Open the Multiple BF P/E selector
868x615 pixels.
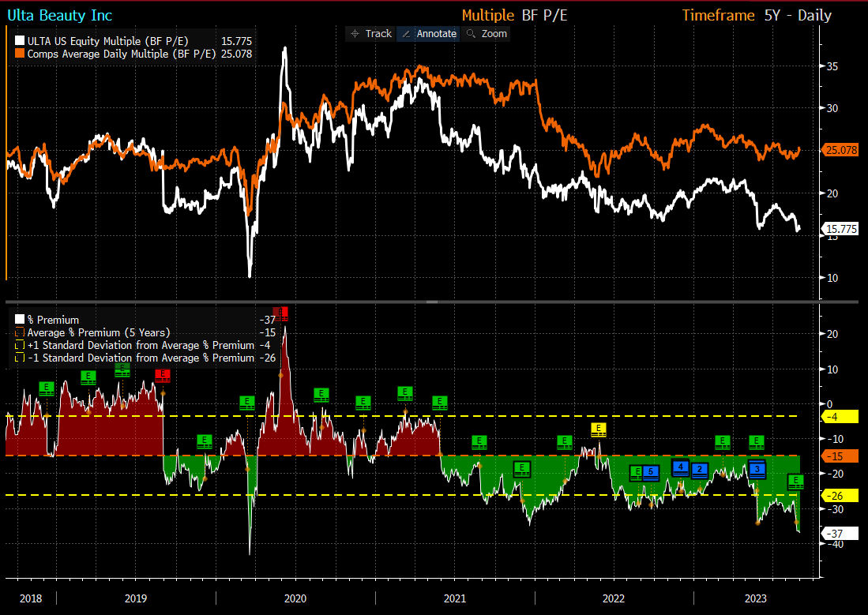(514, 15)
